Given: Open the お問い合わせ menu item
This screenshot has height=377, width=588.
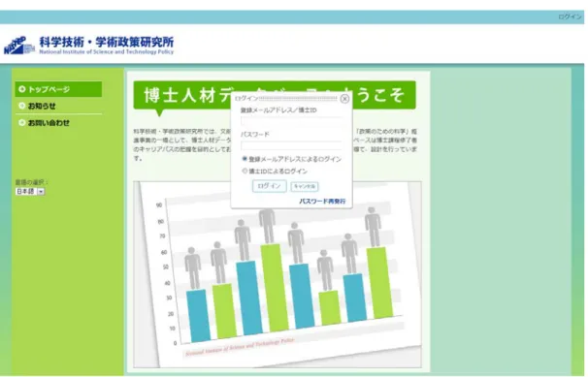Looking at the screenshot, I should pyautogui.click(x=58, y=122).
